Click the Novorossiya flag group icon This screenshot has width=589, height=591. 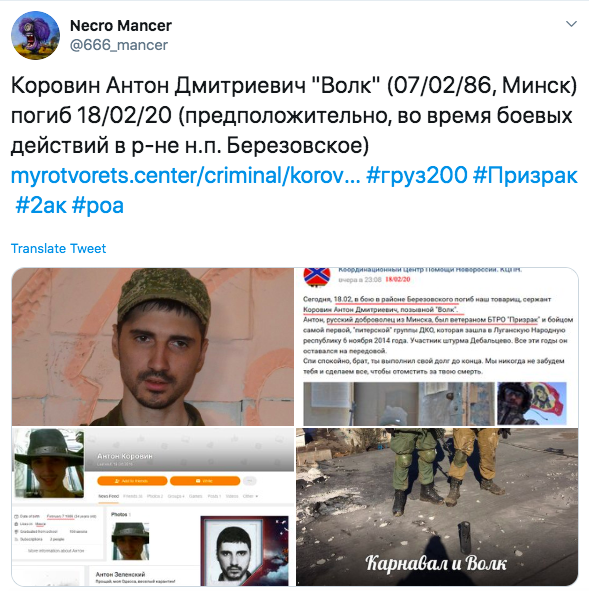point(317,277)
